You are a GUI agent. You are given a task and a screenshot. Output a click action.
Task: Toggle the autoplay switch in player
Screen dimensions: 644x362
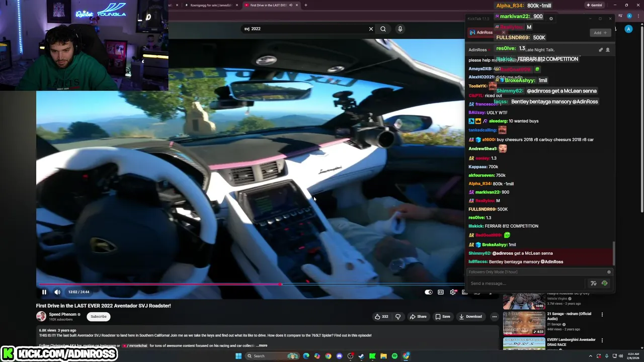point(428,292)
